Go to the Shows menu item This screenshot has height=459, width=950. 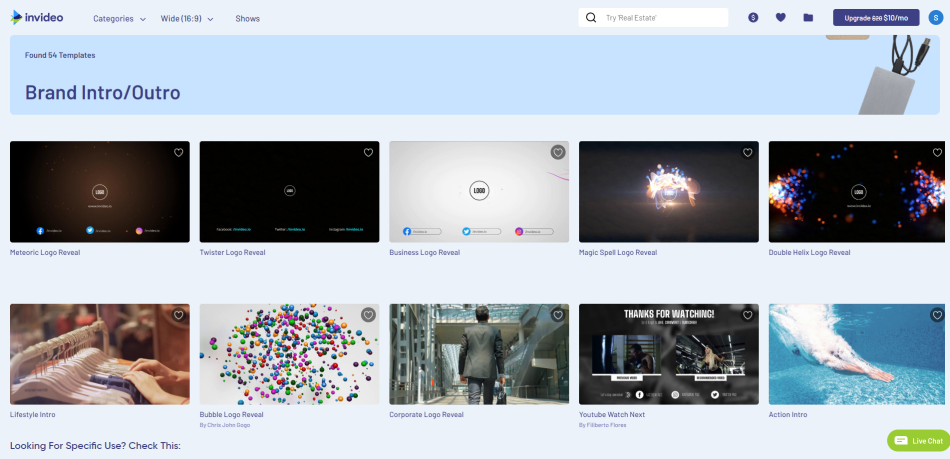(x=247, y=19)
